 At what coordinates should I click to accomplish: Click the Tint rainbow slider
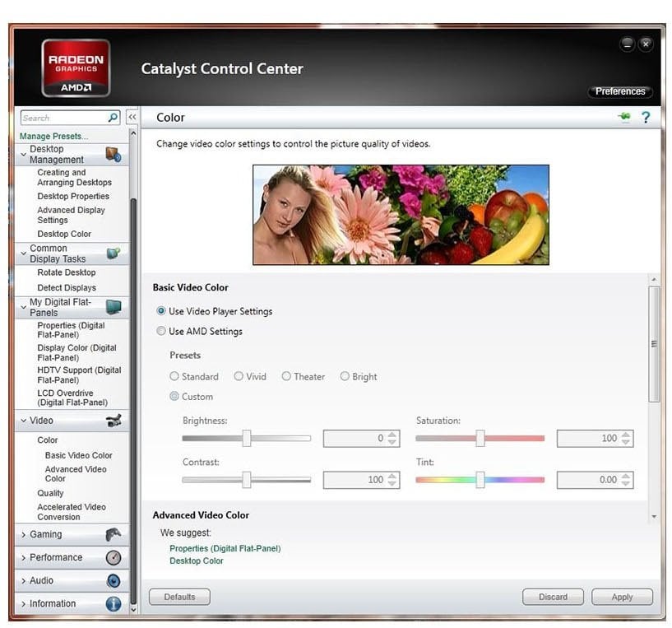pyautogui.click(x=480, y=480)
